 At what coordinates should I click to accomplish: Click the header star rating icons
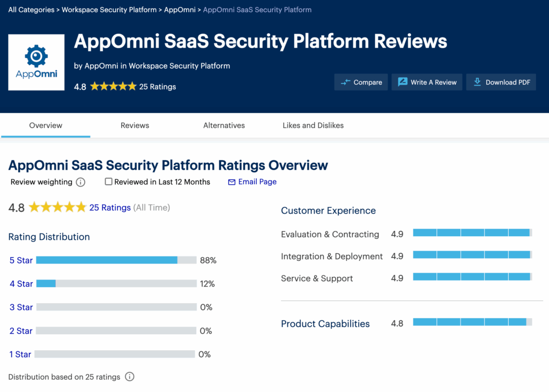pos(113,86)
